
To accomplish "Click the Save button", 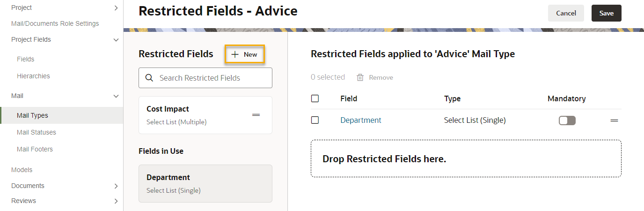I will point(607,13).
